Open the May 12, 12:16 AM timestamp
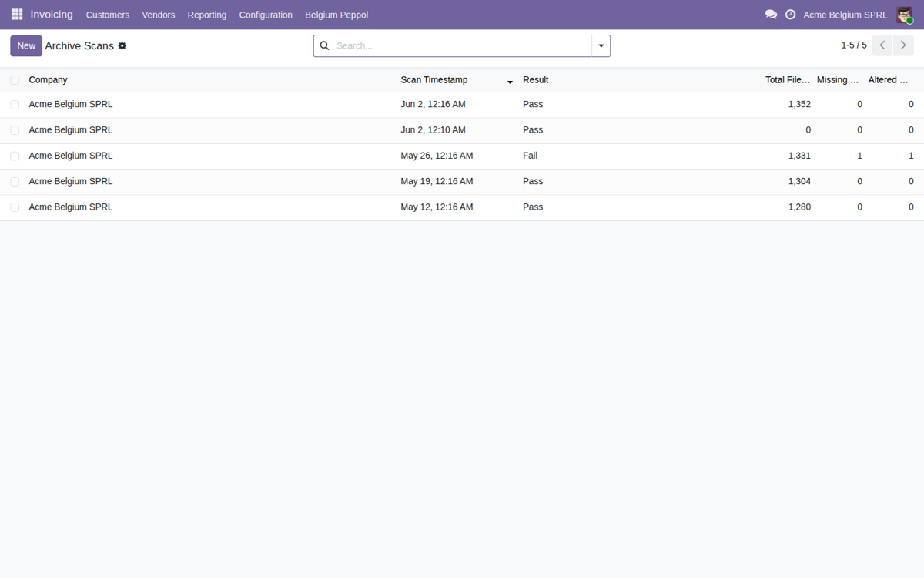 437,207
